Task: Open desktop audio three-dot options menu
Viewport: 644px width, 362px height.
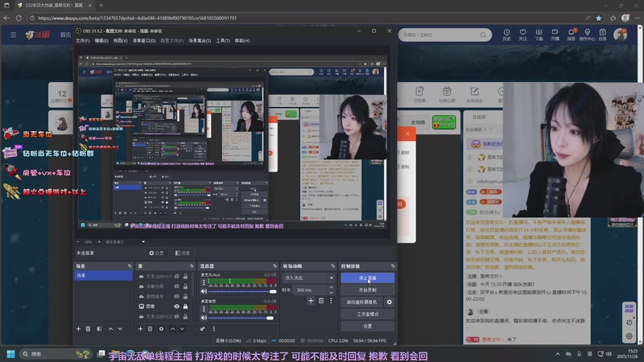Action: [x=204, y=309]
